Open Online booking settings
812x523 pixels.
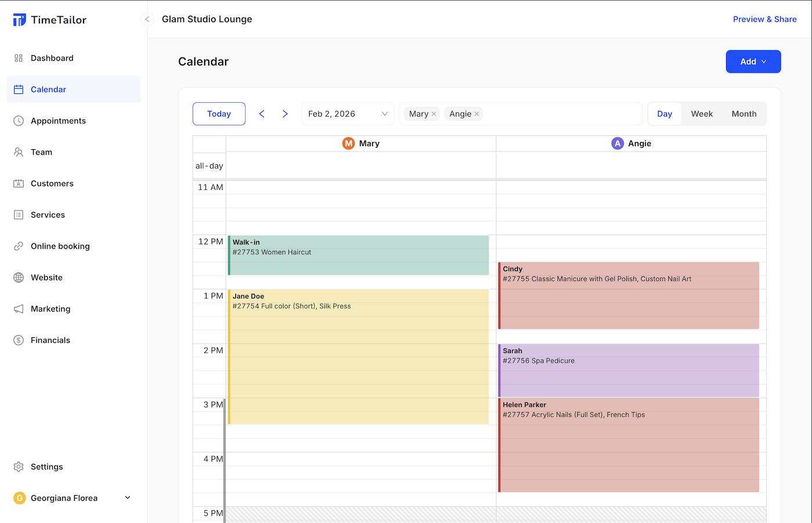(x=60, y=246)
